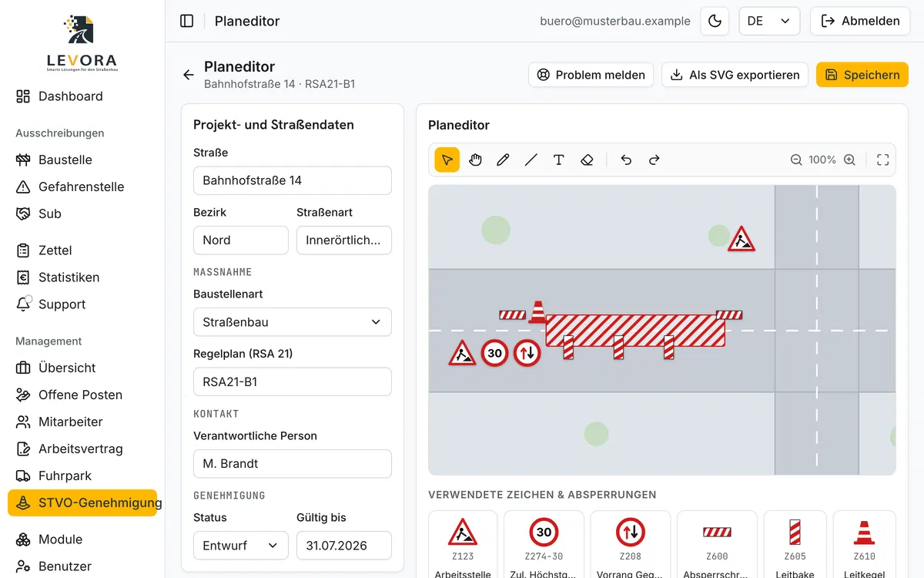Open Übersicht in the sidebar
Screen dimensions: 924x578
point(82,368)
